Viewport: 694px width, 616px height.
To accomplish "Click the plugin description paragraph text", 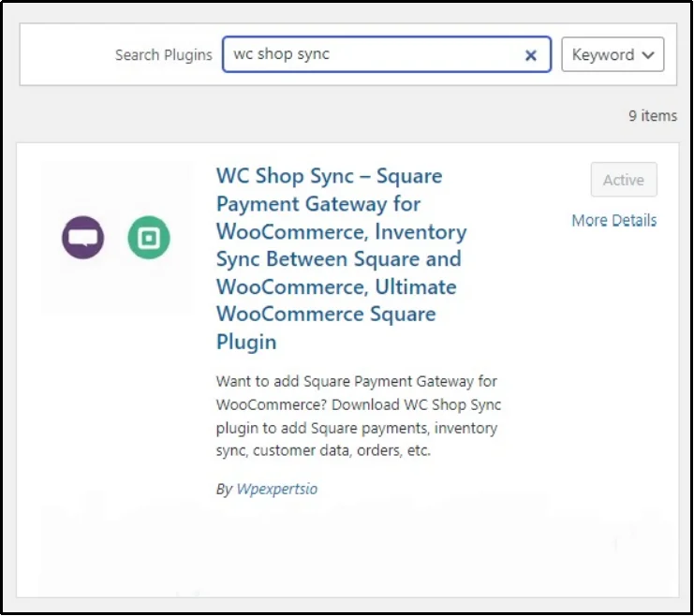I will point(359,416).
